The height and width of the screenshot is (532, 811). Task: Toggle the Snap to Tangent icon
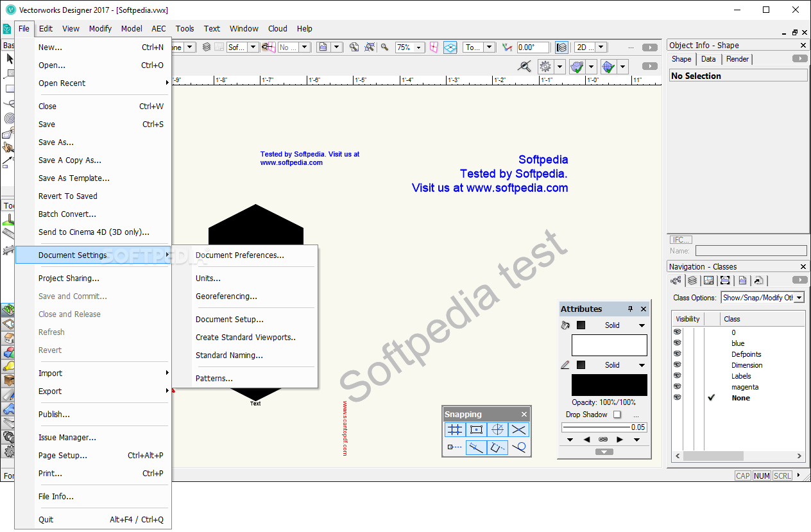click(518, 447)
